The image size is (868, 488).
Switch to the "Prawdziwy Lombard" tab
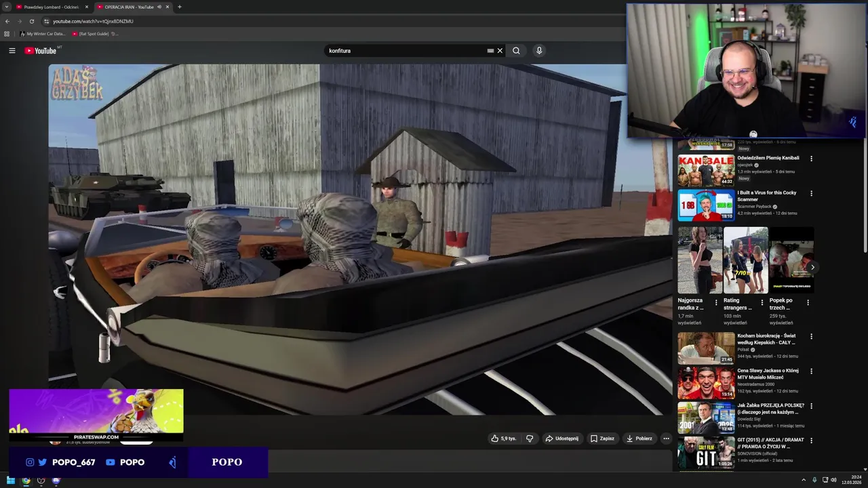coord(51,7)
